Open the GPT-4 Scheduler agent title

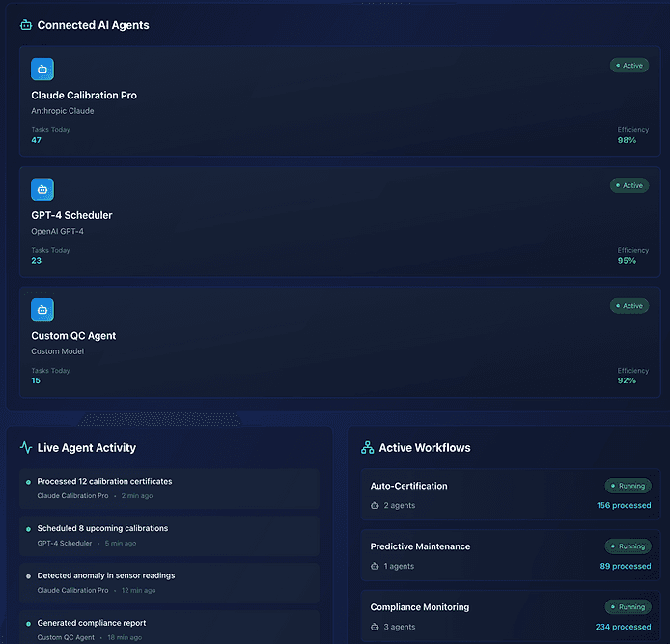tap(71, 215)
